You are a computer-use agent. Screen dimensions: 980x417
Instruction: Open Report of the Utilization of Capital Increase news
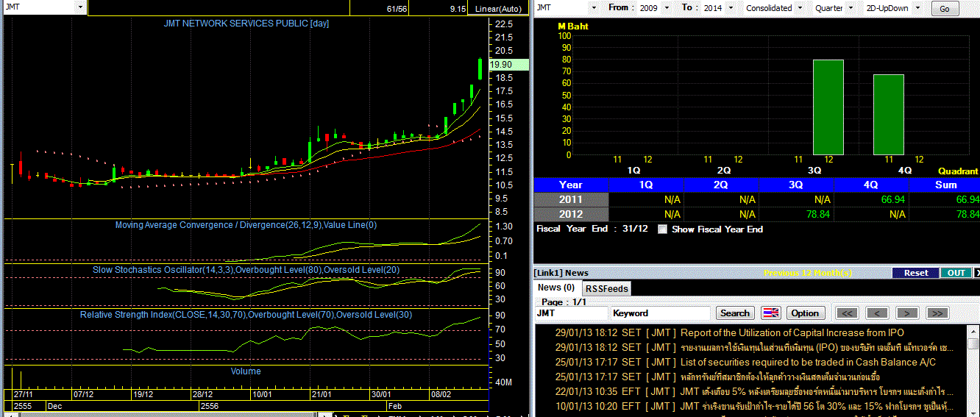point(792,332)
